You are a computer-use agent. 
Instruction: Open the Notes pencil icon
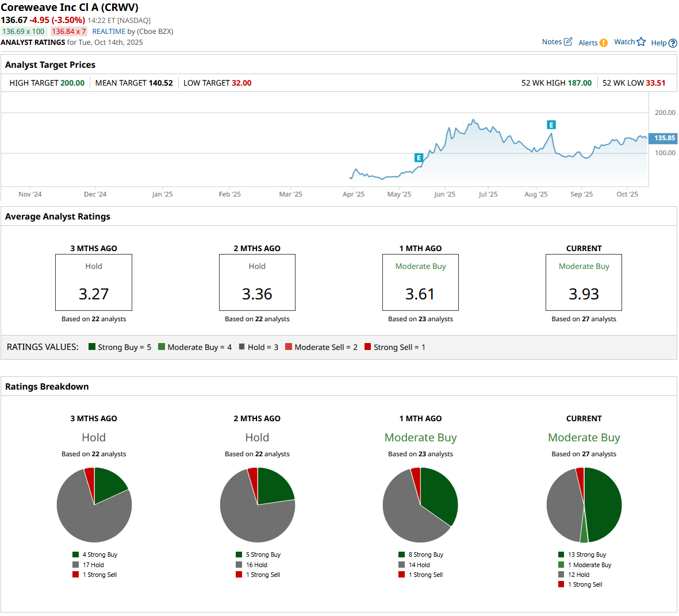point(568,41)
